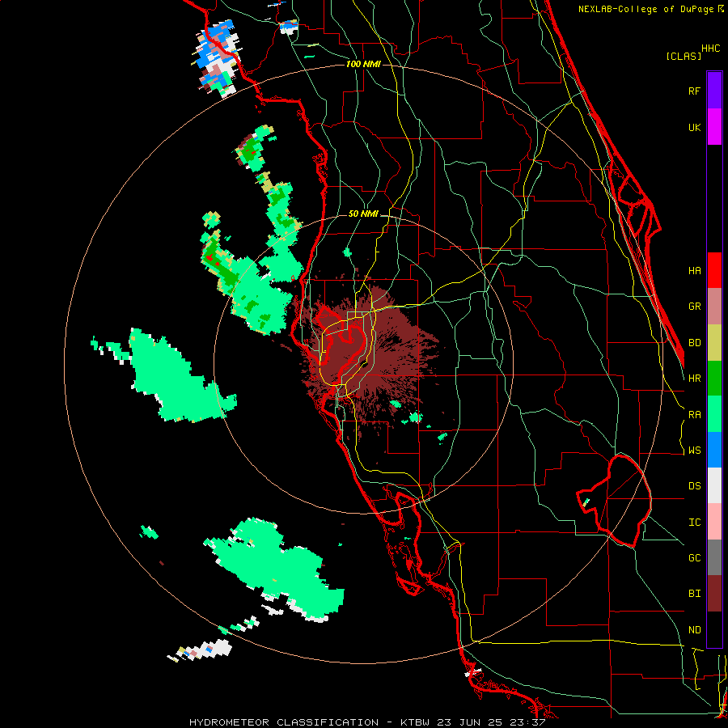Click the ND black legend swatch

coord(714,629)
